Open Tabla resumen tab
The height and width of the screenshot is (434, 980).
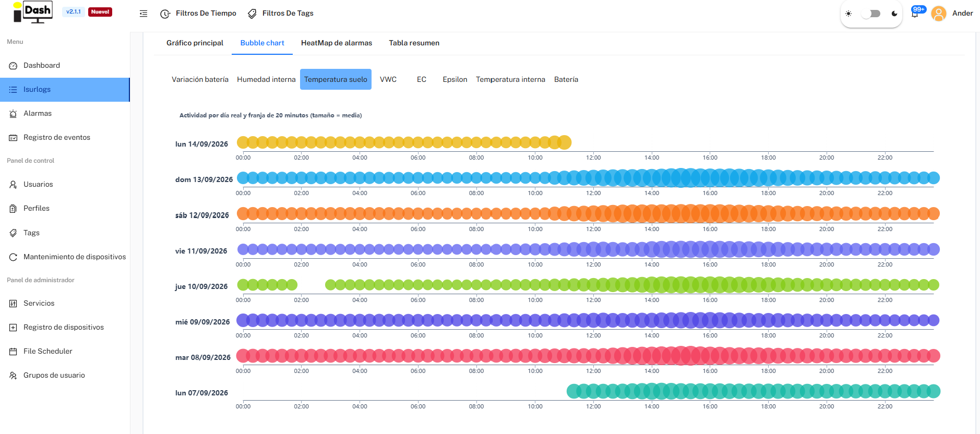[x=414, y=43]
